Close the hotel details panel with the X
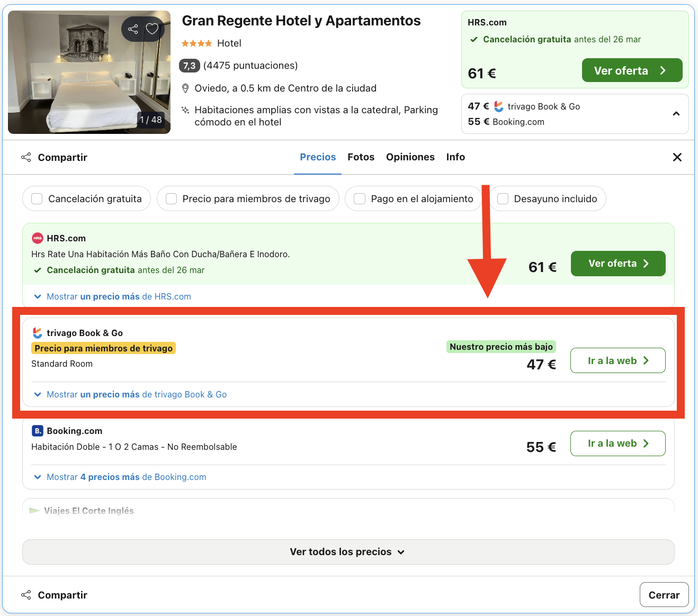Screen dimensions: 698x616 (677, 157)
